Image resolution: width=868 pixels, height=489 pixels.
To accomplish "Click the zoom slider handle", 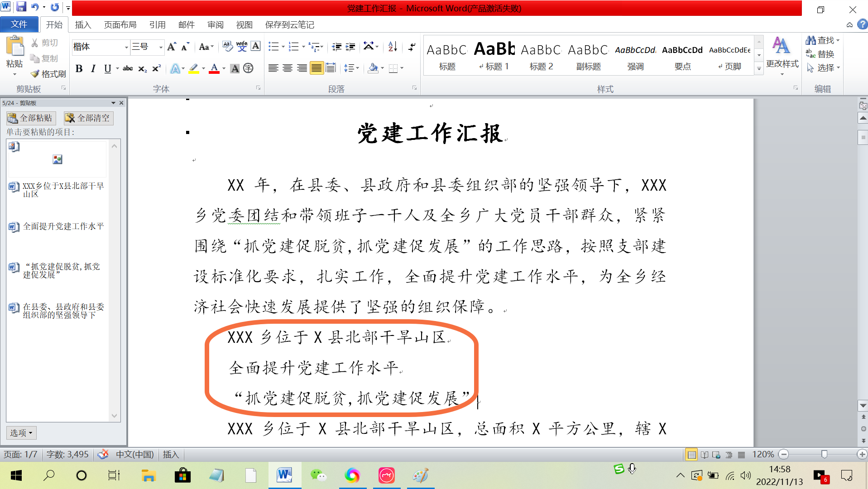I will (x=824, y=454).
